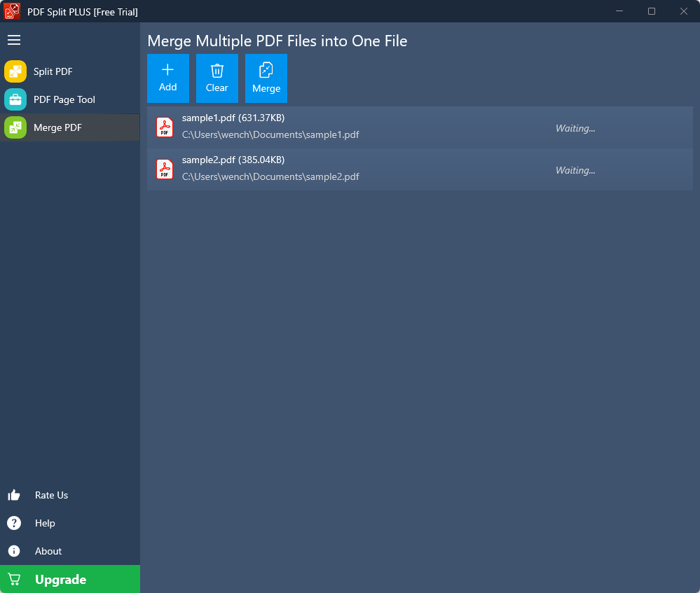This screenshot has height=593, width=700.
Task: Click the app logo in title bar
Action: pos(12,11)
